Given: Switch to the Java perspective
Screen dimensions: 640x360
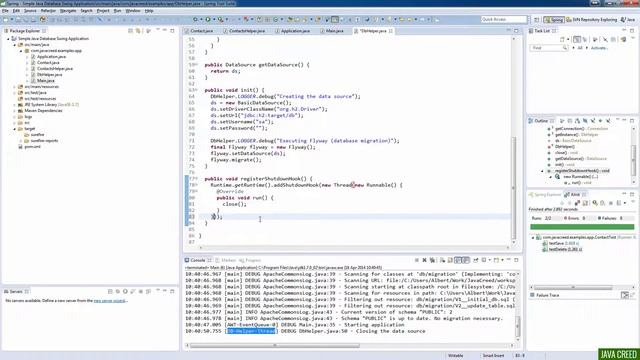Looking at the screenshot, I should click(x=628, y=19).
